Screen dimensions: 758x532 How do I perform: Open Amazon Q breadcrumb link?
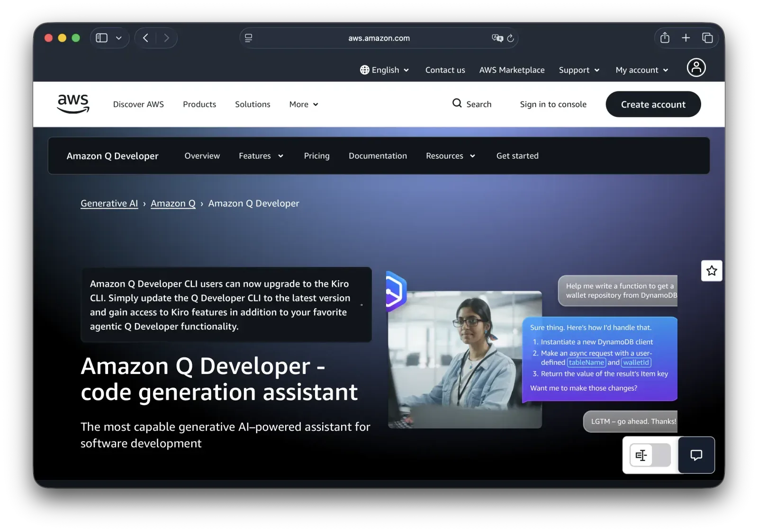[x=173, y=204]
